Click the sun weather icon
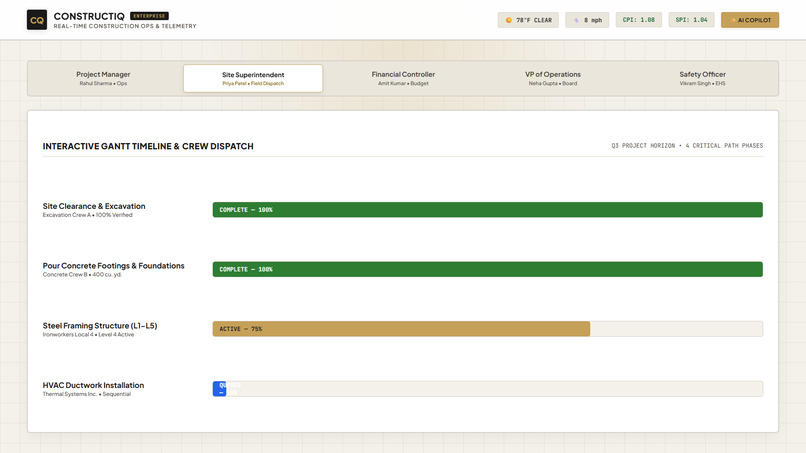Screen dimensions: 806x453 (x=508, y=20)
